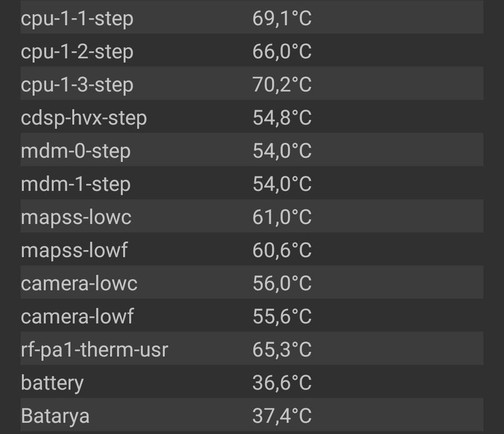Click the cpu-1-3-step sensor label
This screenshot has width=504, height=434.
coord(77,85)
